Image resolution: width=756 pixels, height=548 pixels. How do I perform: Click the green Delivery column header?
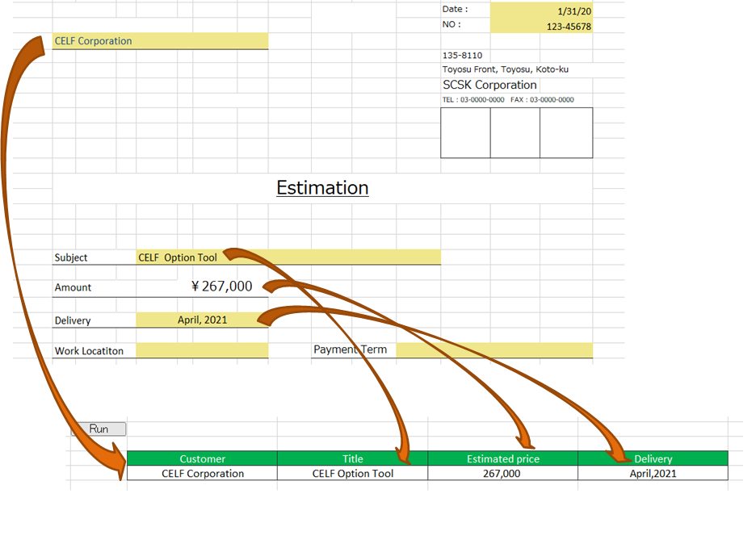[653, 458]
